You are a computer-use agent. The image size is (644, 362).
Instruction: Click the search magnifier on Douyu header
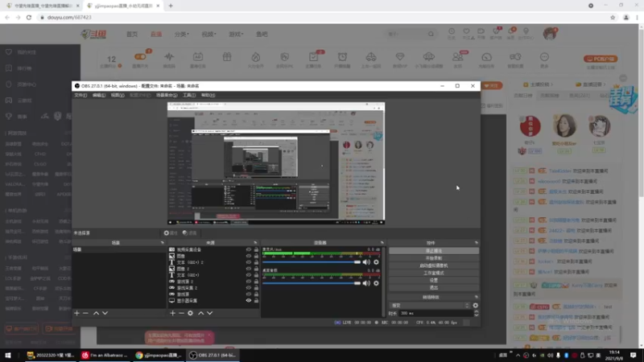point(431,34)
